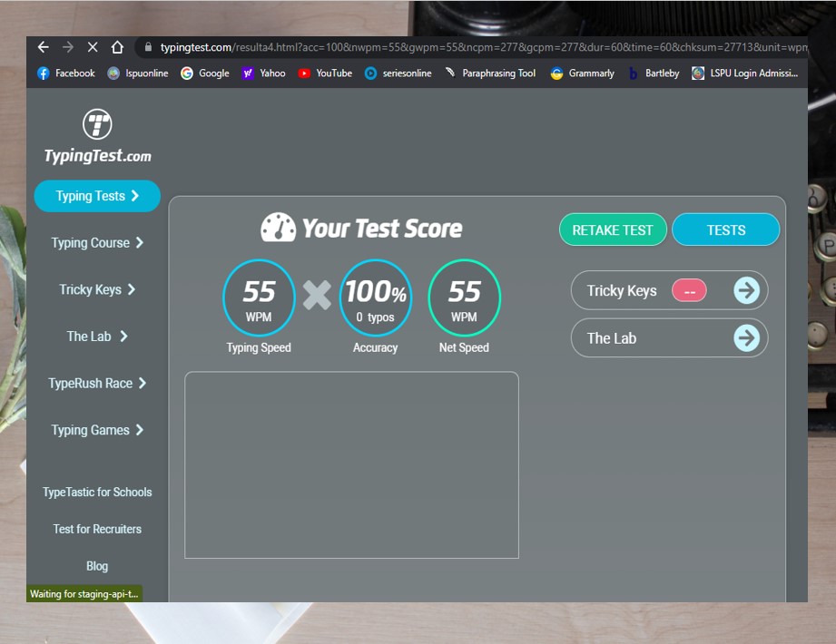Image resolution: width=836 pixels, height=644 pixels.
Task: Open the seriesonline bookmark
Action: click(x=398, y=73)
